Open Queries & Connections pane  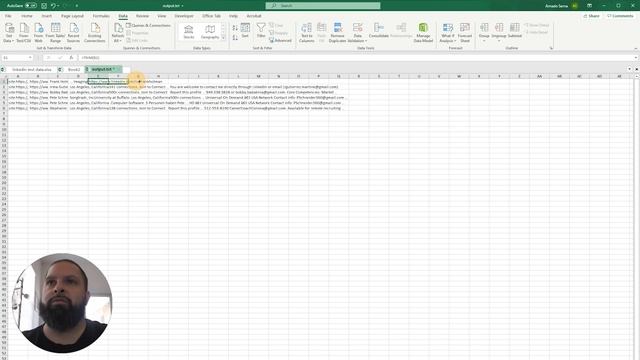pos(149,25)
